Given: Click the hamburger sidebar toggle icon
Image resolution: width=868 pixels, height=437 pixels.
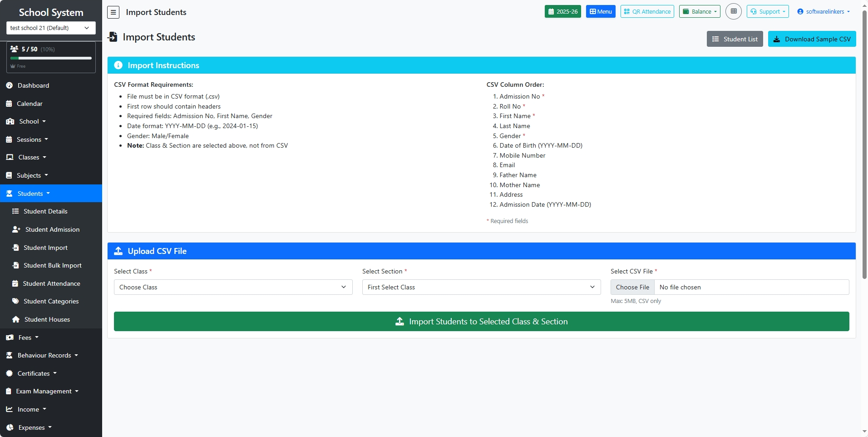Looking at the screenshot, I should [x=113, y=12].
